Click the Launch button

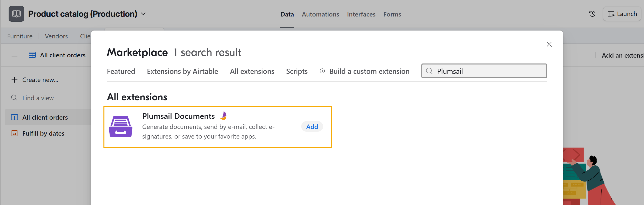(x=622, y=14)
